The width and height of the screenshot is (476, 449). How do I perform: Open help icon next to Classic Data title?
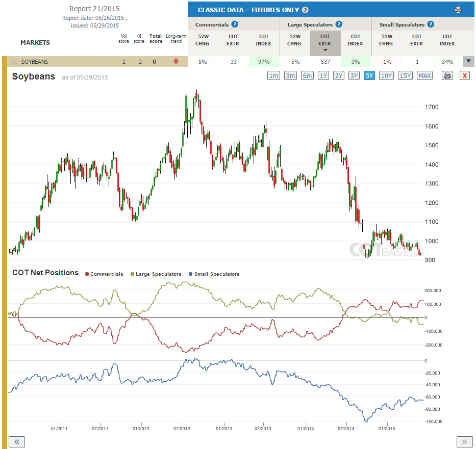(x=306, y=10)
